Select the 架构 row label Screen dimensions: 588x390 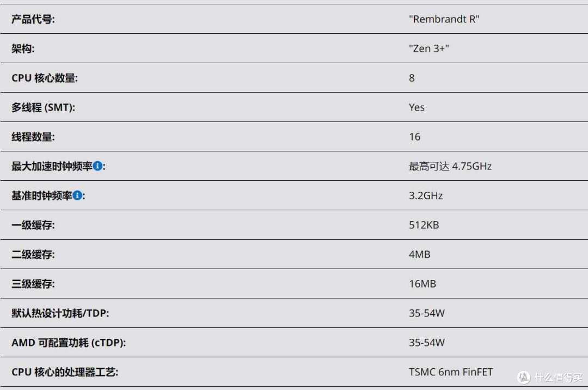(x=23, y=48)
